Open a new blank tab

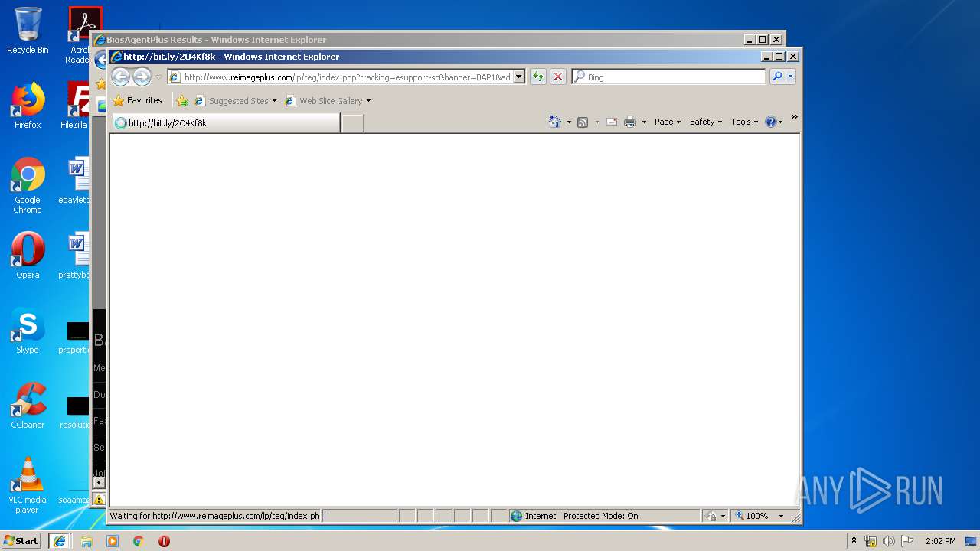pos(352,122)
